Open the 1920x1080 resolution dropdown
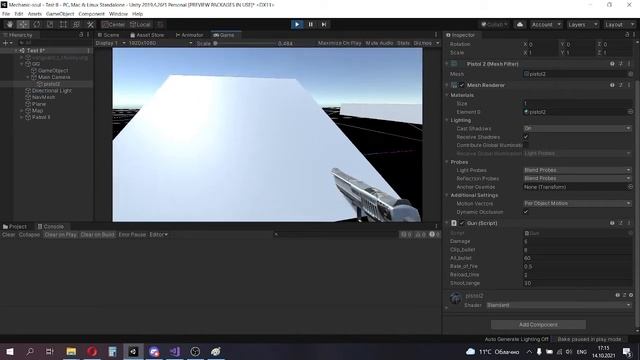Screen dimensions: 640x360 [x=160, y=43]
